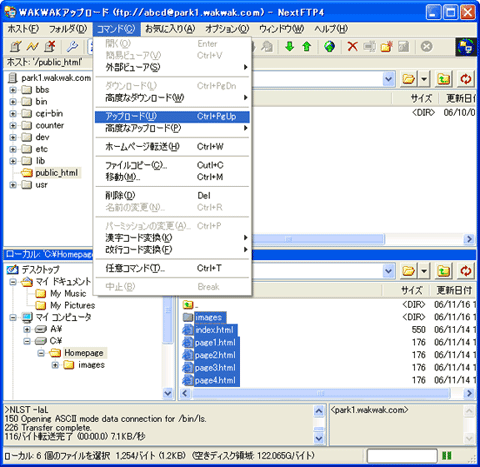This screenshot has width=480, height=467.
Task: Open local folder history dropdown arrow
Action: click(x=424, y=271)
